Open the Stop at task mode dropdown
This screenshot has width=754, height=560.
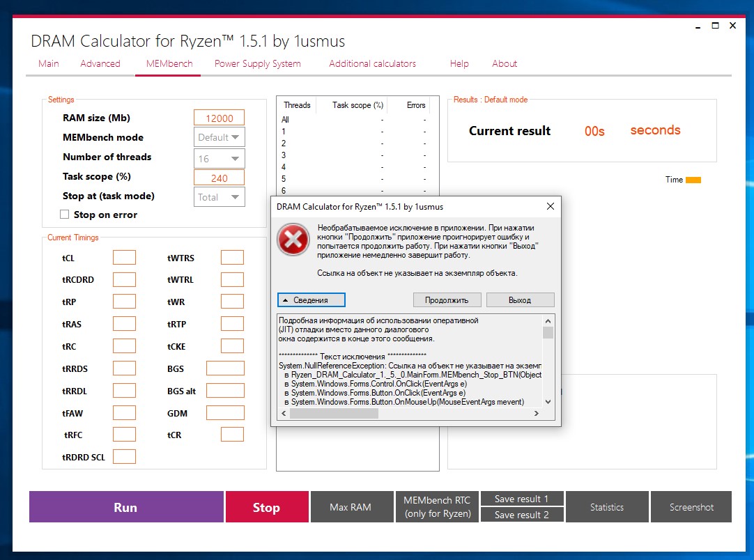click(x=220, y=197)
